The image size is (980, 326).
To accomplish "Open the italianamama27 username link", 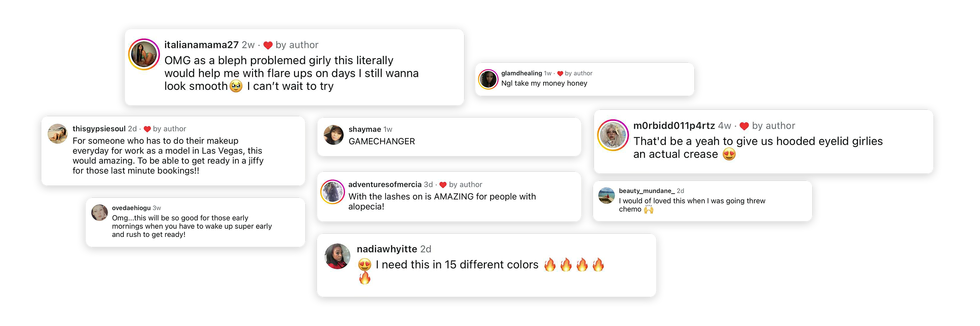I will [201, 45].
